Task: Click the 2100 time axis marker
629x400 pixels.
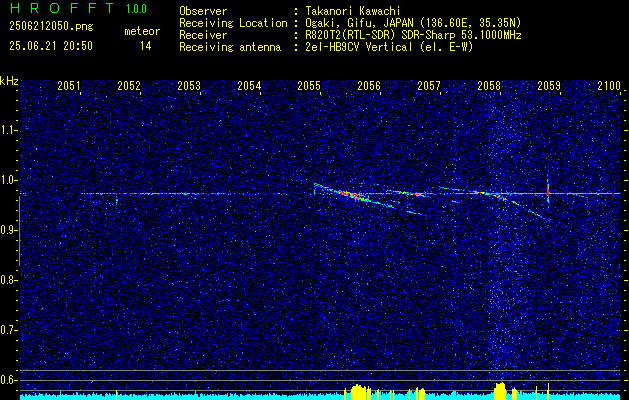Action: (609, 85)
